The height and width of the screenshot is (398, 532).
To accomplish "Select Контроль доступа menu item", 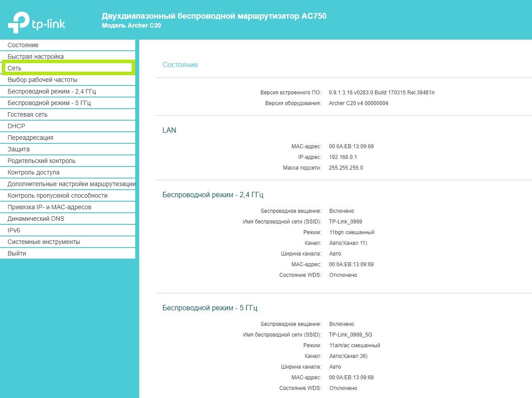I will tap(33, 172).
